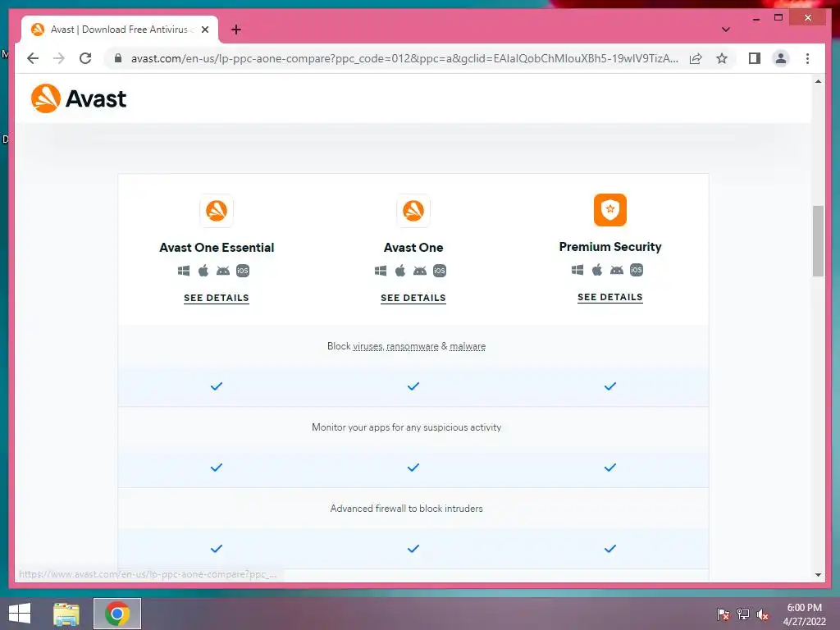Image resolution: width=840 pixels, height=630 pixels.
Task: Click the Avast logo in the page header
Action: (x=79, y=98)
